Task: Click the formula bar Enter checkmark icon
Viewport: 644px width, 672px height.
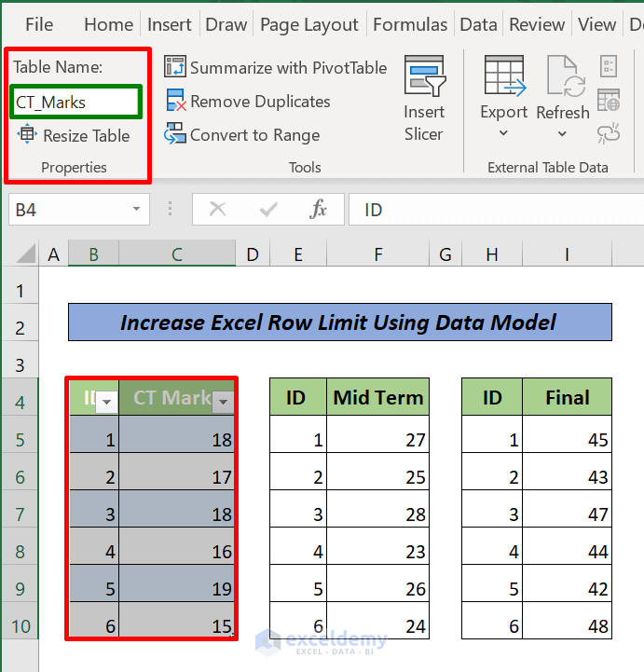Action: 268,210
